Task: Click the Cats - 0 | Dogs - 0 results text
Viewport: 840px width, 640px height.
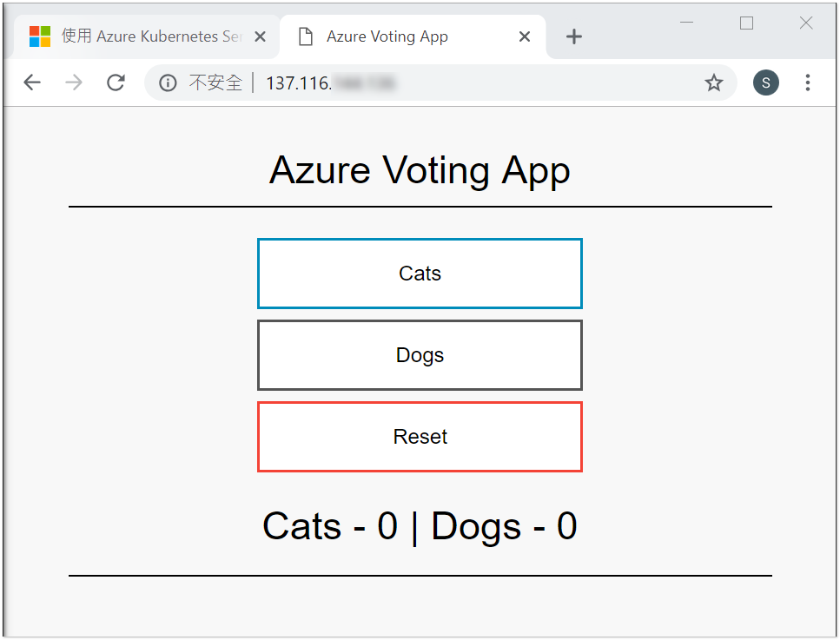Action: 420,526
